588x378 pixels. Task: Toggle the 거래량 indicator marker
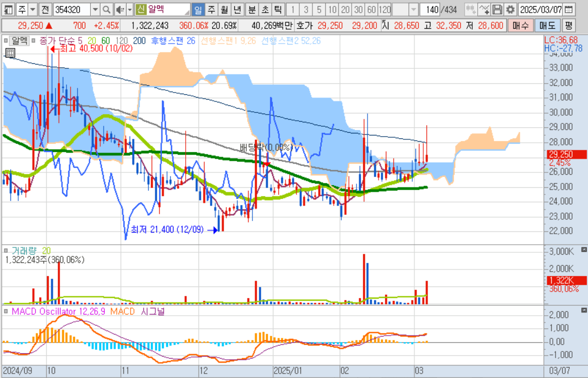tap(6, 251)
